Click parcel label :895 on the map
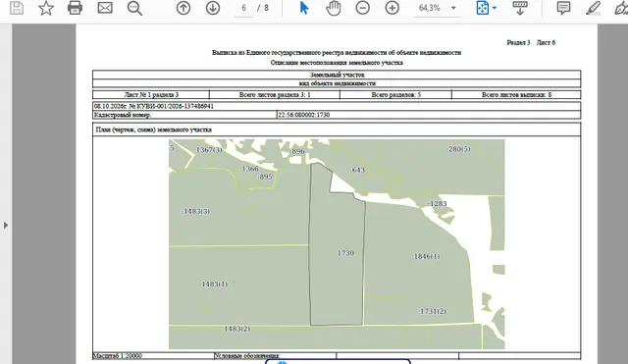 point(265,177)
